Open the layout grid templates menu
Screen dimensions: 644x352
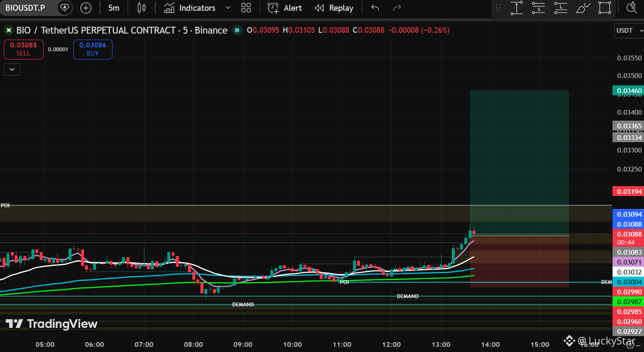coord(246,8)
